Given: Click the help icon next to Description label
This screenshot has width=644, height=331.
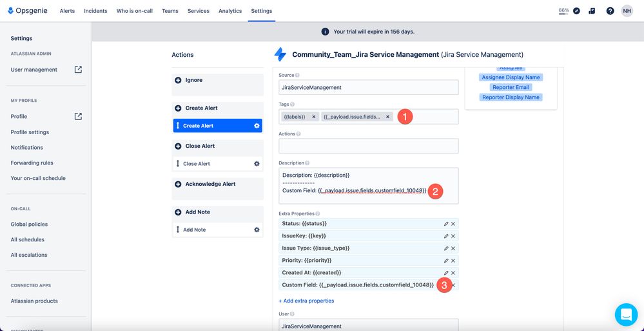Looking at the screenshot, I should pyautogui.click(x=307, y=163).
